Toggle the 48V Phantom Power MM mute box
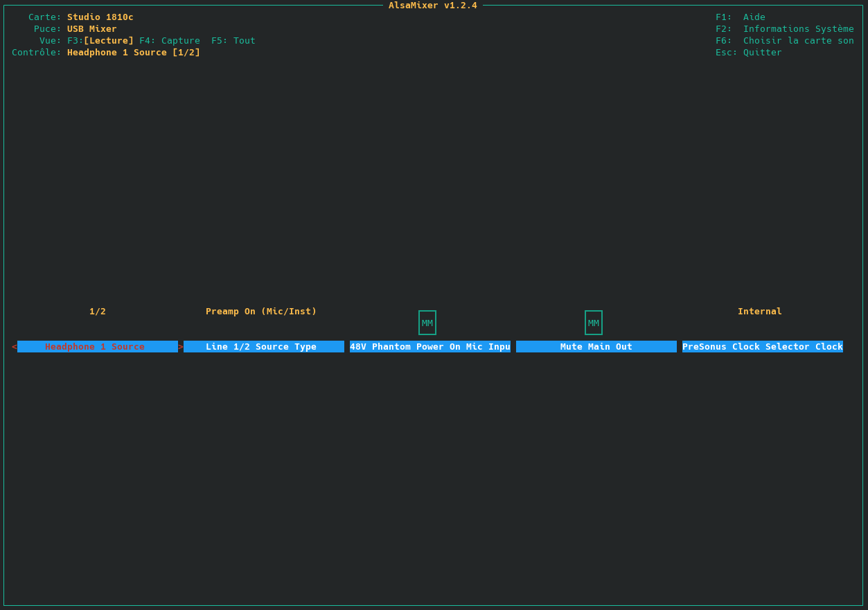The width and height of the screenshot is (868, 610). click(x=427, y=323)
